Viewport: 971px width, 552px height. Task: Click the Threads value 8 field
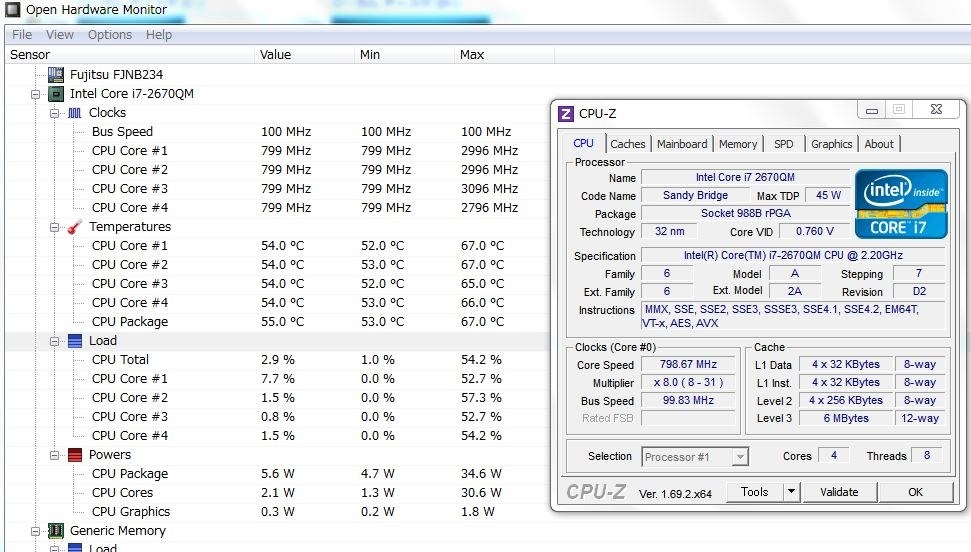(x=927, y=456)
